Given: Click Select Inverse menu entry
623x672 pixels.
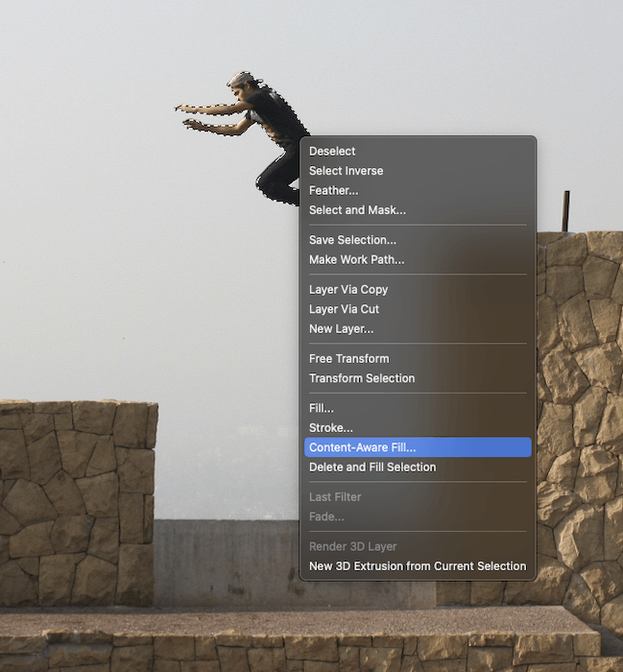Looking at the screenshot, I should click(418, 171).
